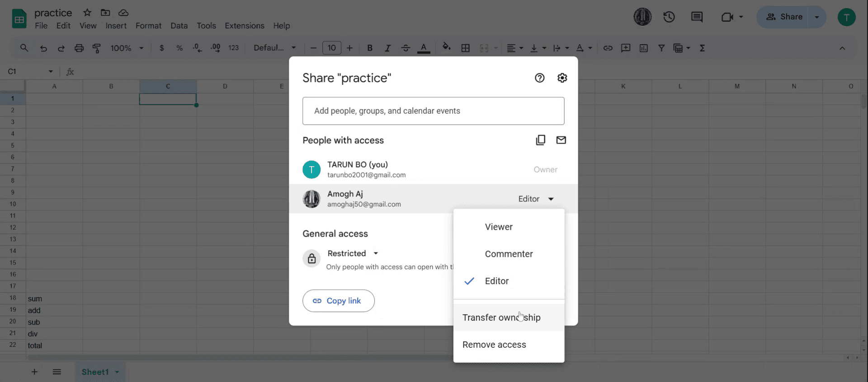
Task: Open the borders tool
Action: click(x=465, y=48)
